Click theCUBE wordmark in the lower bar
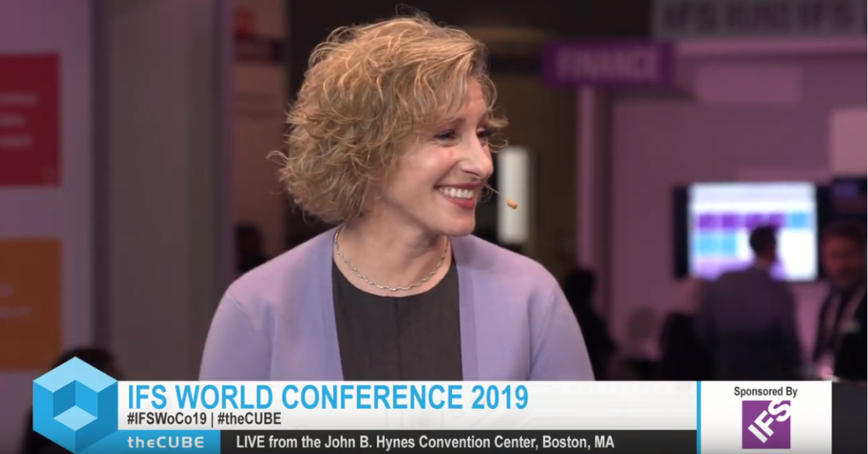 coord(165,442)
